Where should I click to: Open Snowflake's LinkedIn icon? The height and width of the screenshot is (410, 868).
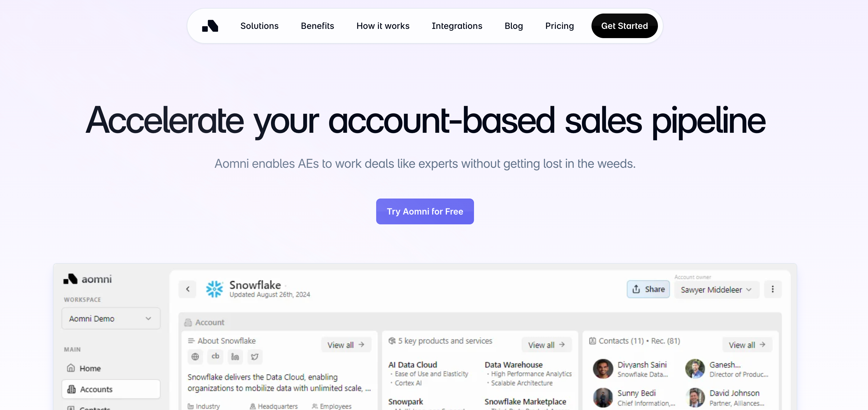pos(235,357)
